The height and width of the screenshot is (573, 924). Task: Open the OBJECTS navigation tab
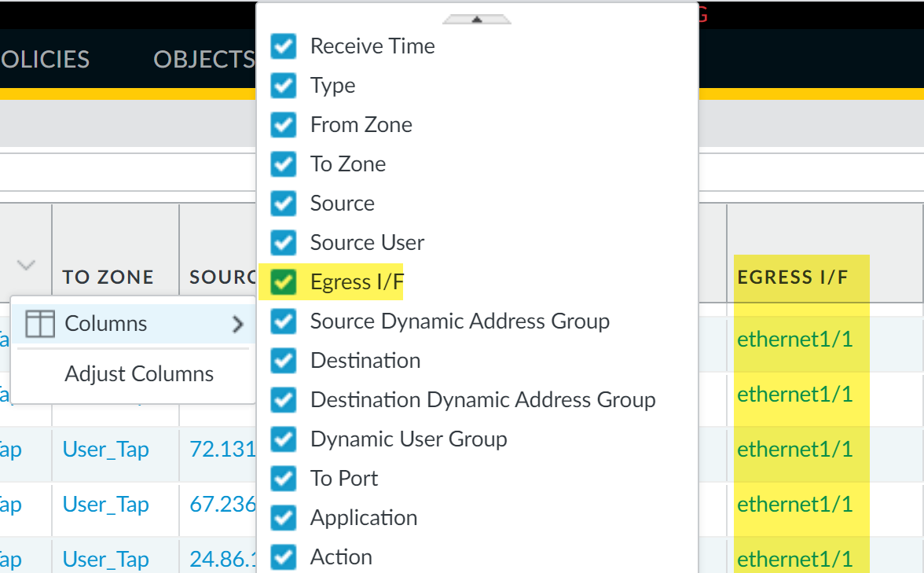203,59
